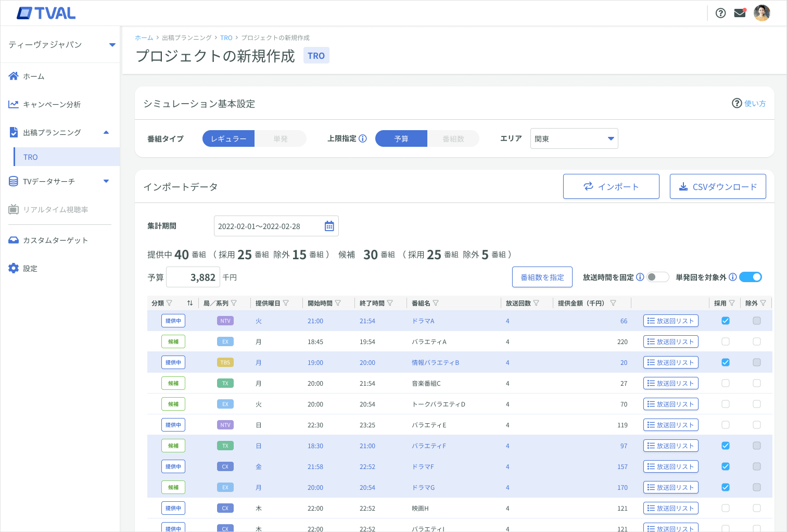Switch to the 単発 program type tab
787x532 pixels.
[x=281, y=138]
